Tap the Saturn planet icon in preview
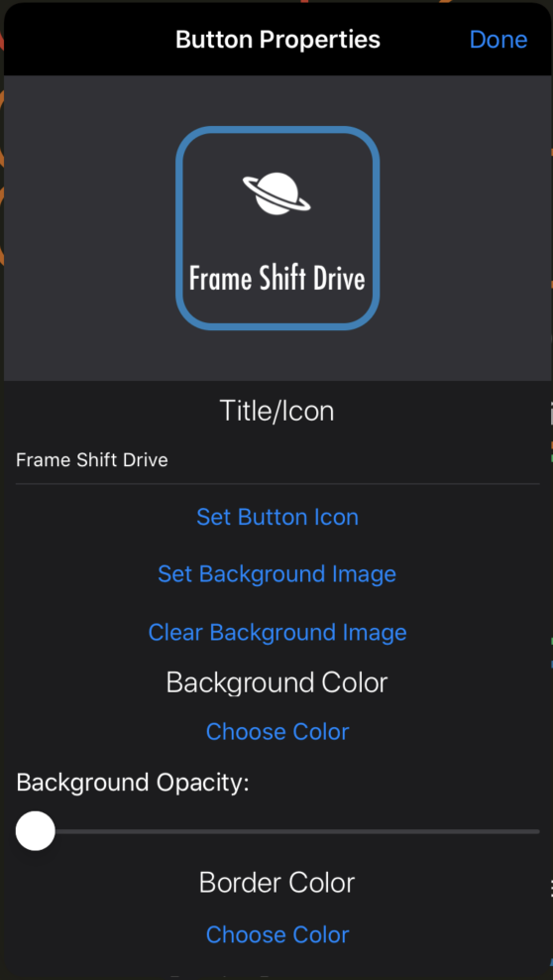The width and height of the screenshot is (553, 980). [x=276, y=193]
